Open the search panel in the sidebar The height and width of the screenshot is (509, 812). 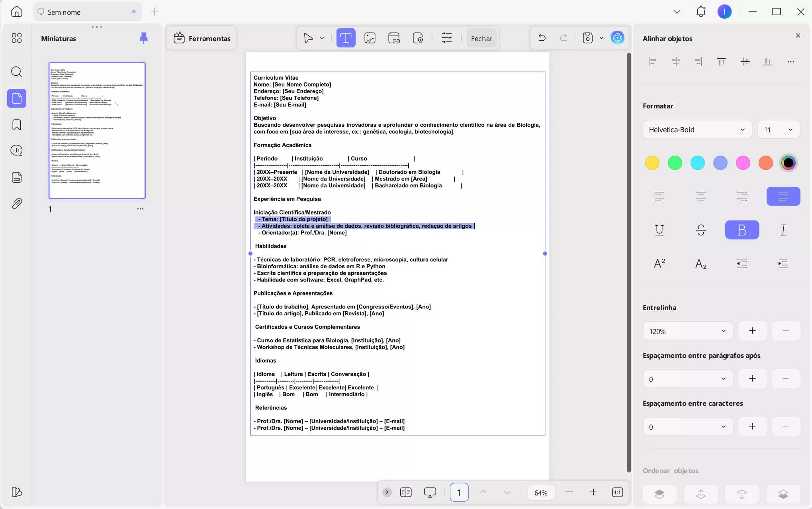coord(16,72)
